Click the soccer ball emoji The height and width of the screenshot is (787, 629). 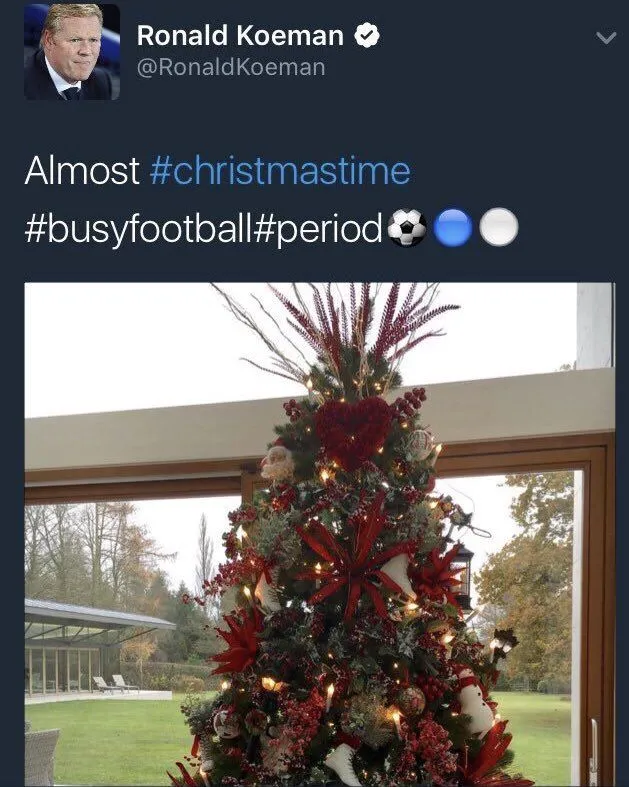point(406,229)
